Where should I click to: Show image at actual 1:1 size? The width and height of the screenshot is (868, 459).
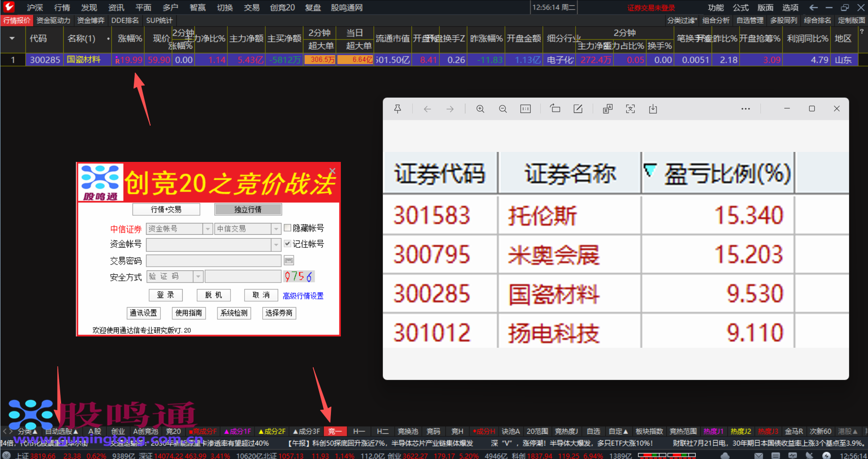tap(525, 109)
